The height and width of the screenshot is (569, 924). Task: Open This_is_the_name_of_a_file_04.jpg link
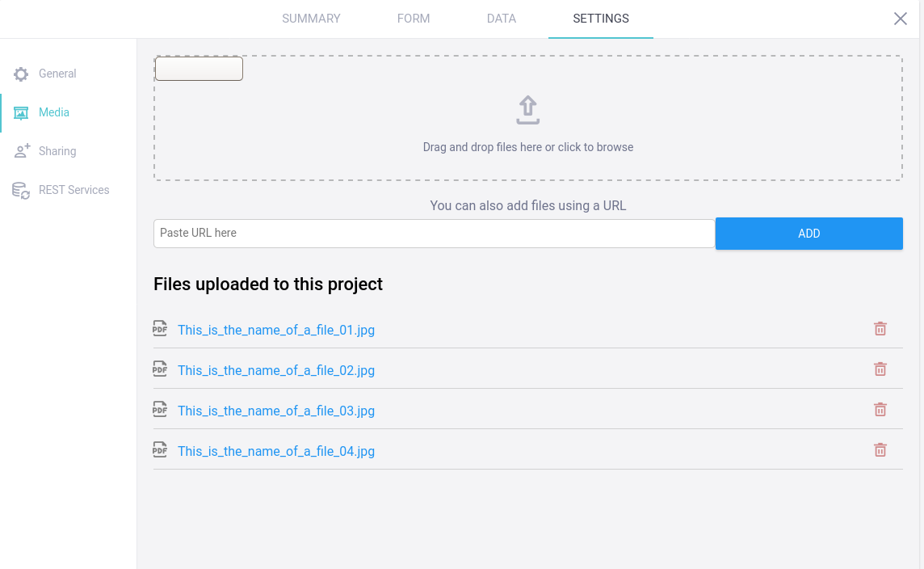click(276, 451)
